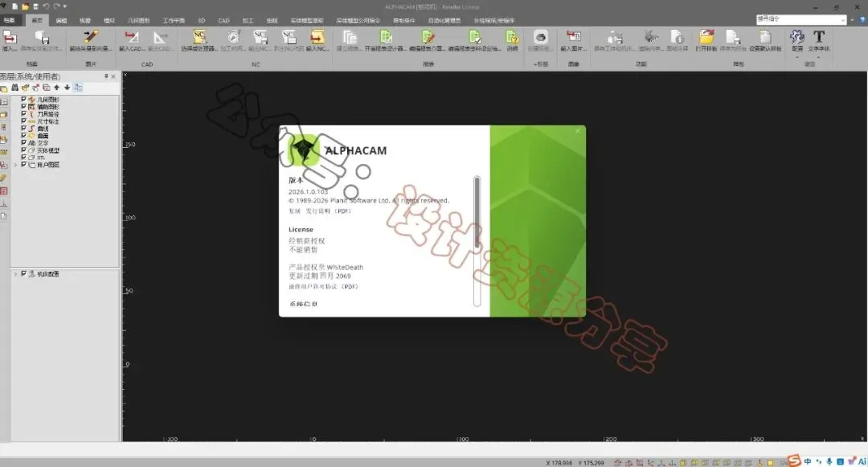Screen dimensions: 868x467
Task: Click the 2026.1.0.103 version text
Action: [309, 191]
